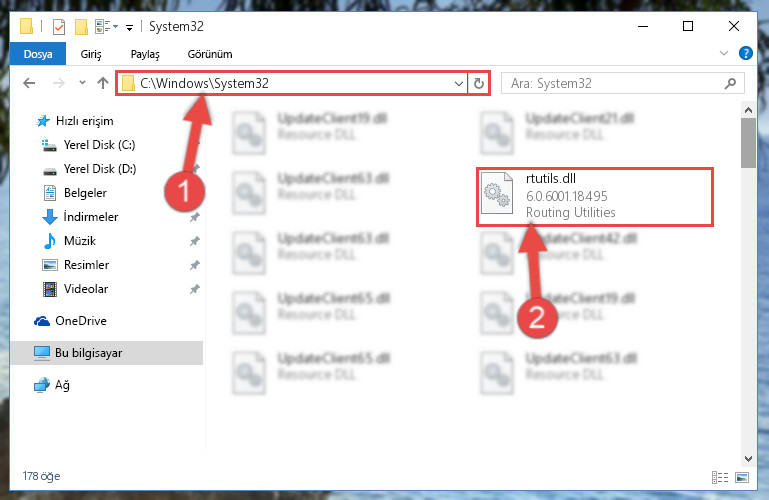Image resolution: width=769 pixels, height=500 pixels.
Task: Click the Properties icon in quick access toolbar
Action: pyautogui.click(x=59, y=26)
